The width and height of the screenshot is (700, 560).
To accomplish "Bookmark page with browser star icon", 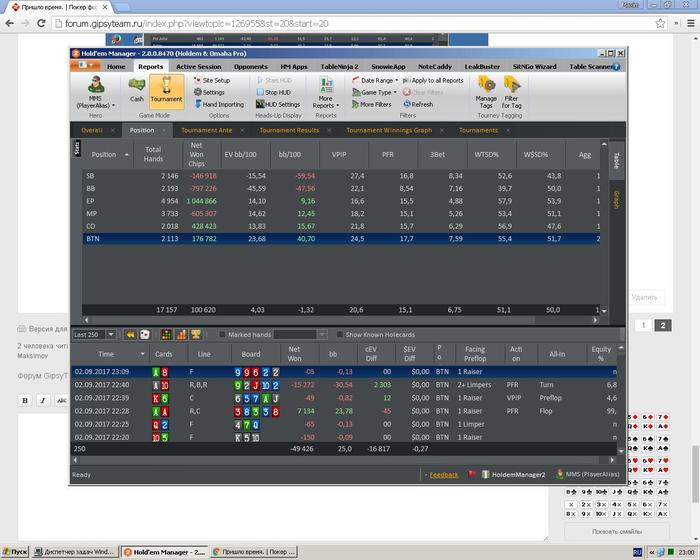I will point(660,23).
